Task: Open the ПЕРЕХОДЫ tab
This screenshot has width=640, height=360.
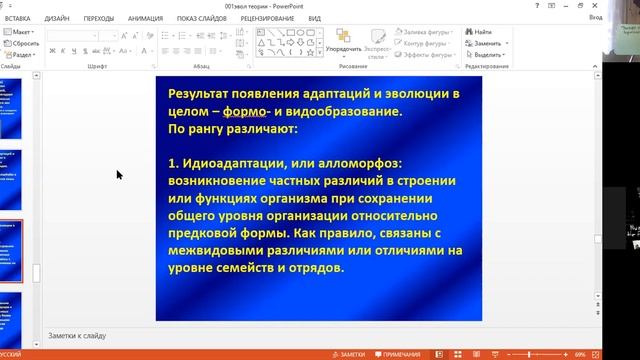Action: point(99,19)
